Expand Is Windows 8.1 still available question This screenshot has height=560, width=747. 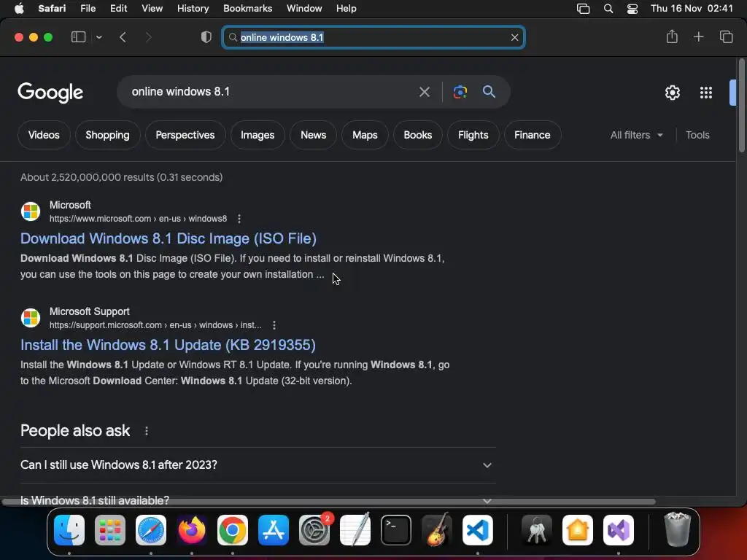coord(258,500)
